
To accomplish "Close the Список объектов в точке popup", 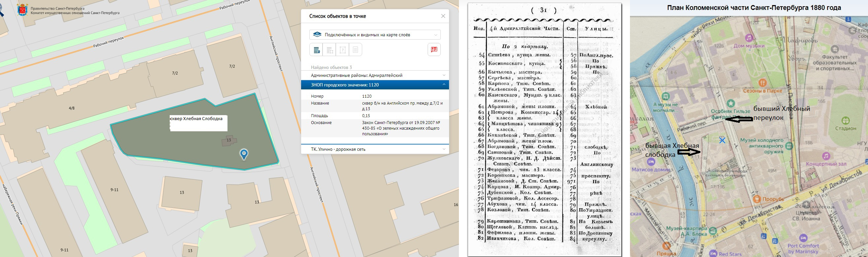I will click(x=443, y=16).
